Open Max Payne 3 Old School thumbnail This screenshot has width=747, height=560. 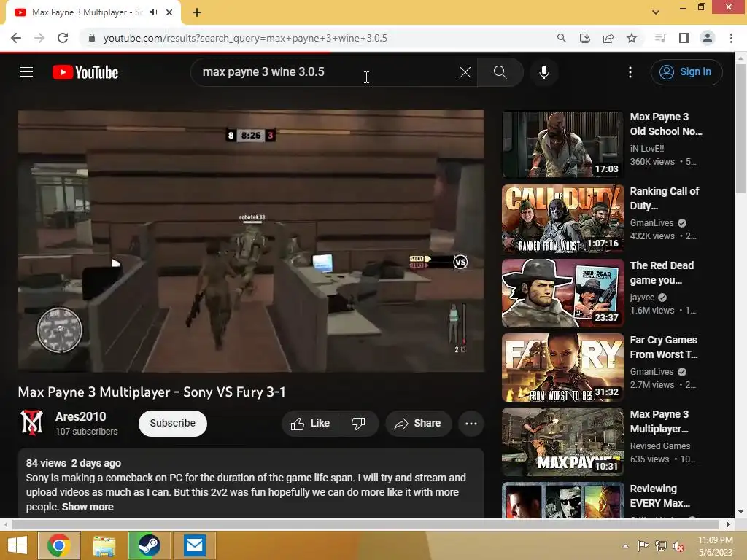point(562,144)
